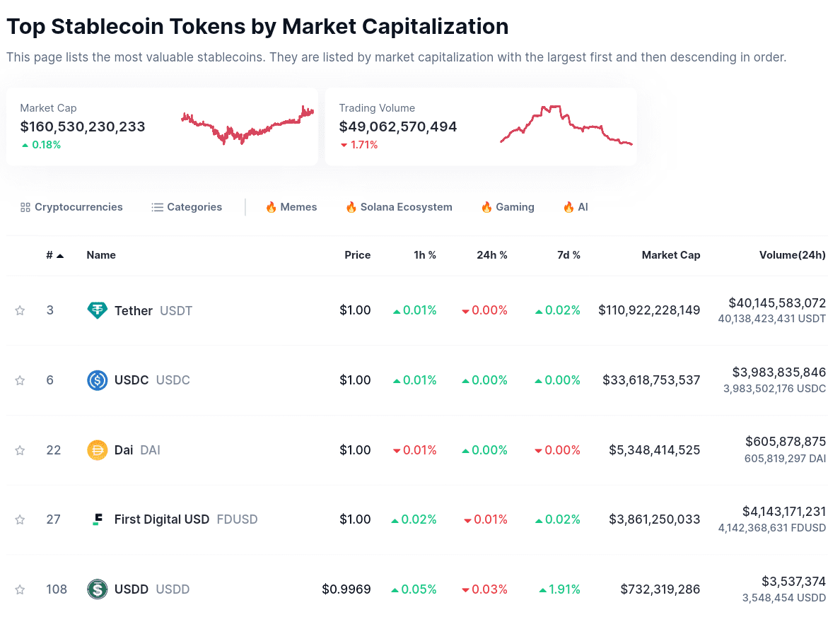Open the AI category filter
Image resolution: width=840 pixels, height=617 pixels.
coord(576,207)
